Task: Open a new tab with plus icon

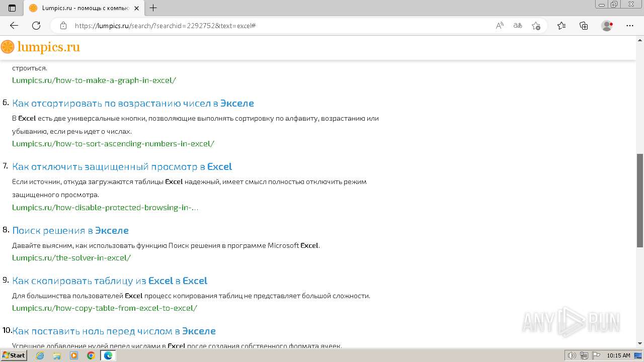Action: (x=153, y=8)
